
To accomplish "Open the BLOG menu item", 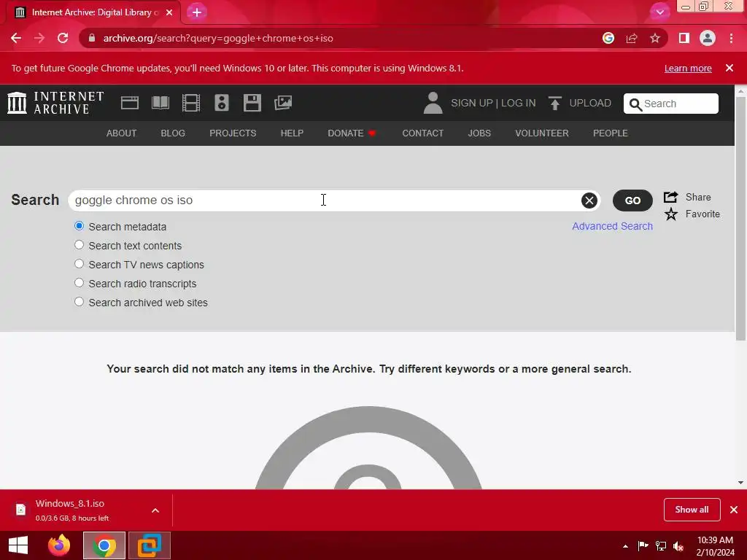I will click(173, 133).
